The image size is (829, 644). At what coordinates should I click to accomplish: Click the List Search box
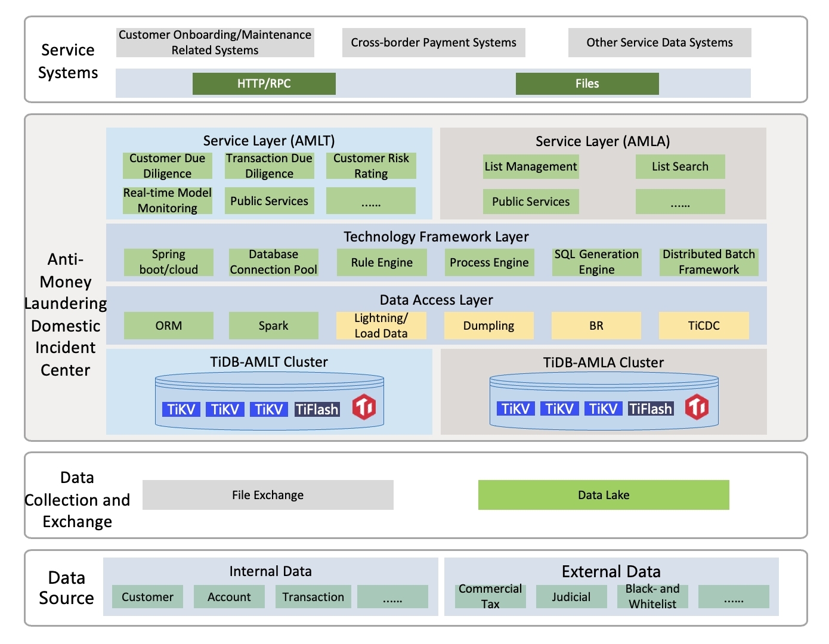coord(680,166)
